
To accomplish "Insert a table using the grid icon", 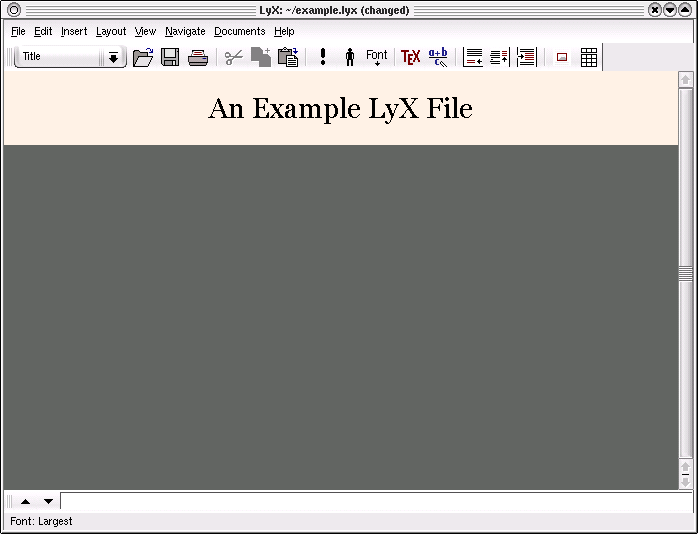I will pyautogui.click(x=589, y=58).
